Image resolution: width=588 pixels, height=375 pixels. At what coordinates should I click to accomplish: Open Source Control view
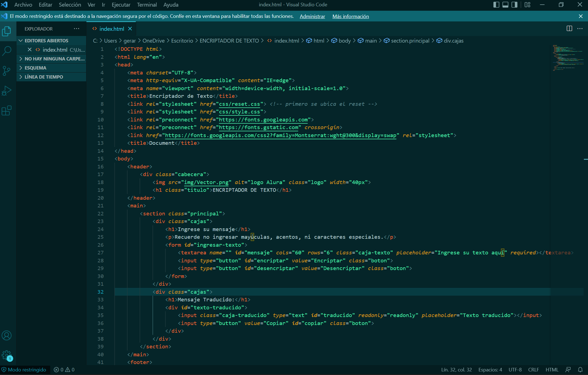7,71
